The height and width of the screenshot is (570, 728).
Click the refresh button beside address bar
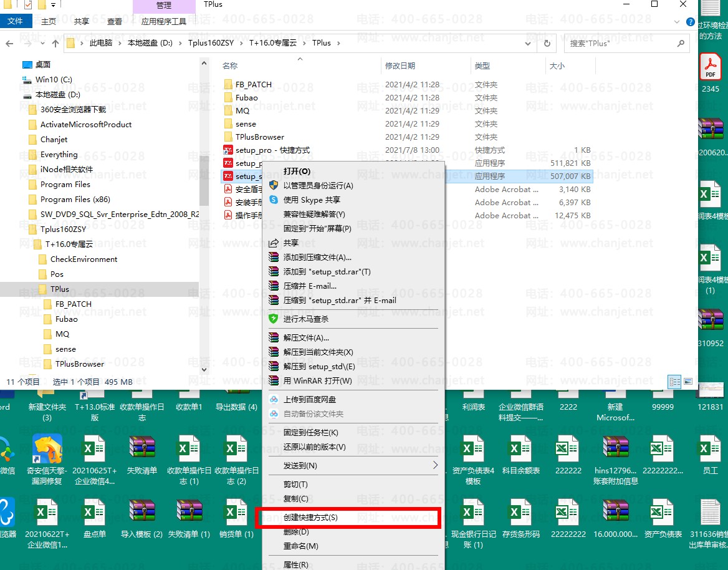[547, 43]
